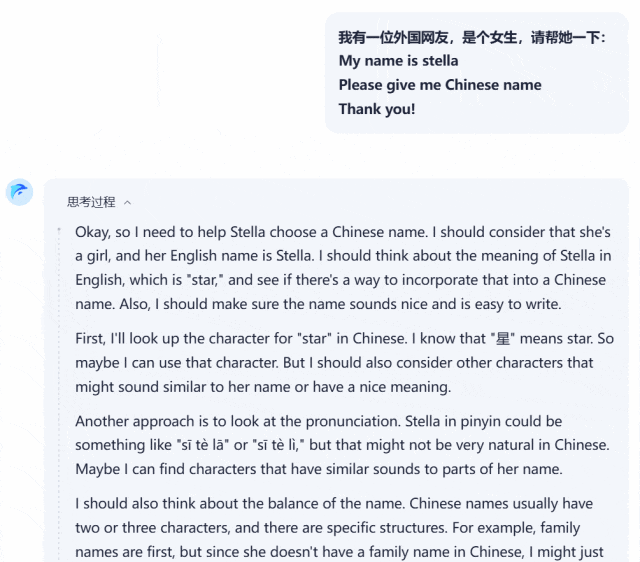The height and width of the screenshot is (562, 640).
Task: Click the paragraph starting "Another approach is"
Action: 342,445
